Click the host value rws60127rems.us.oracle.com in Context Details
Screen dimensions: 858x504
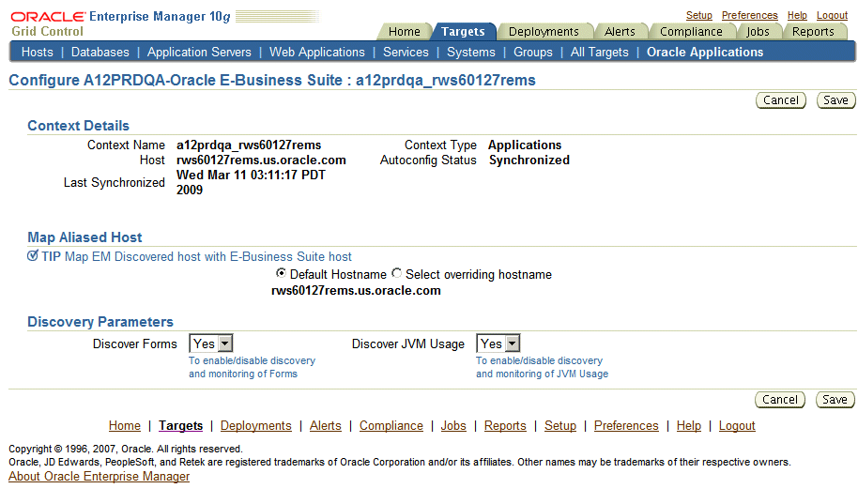(261, 160)
